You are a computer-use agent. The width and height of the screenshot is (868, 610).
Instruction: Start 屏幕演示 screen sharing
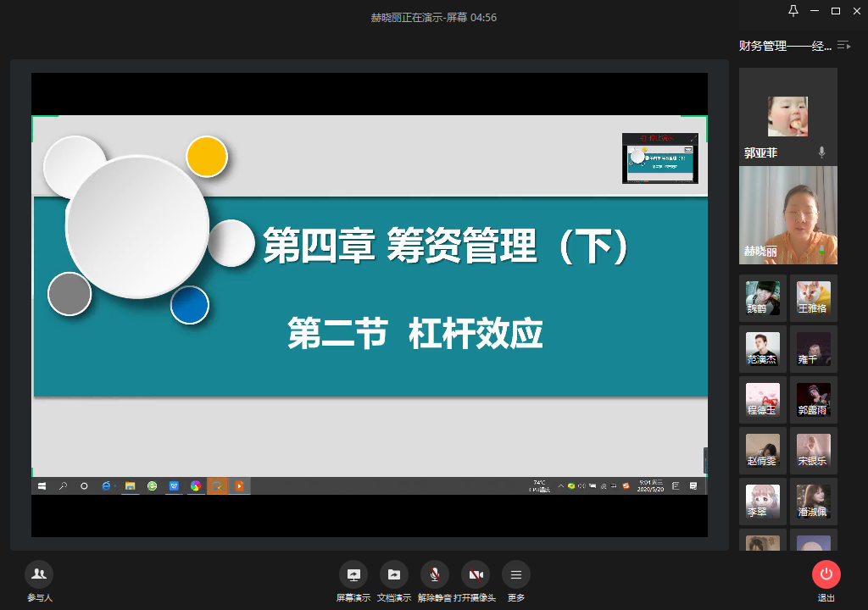pyautogui.click(x=353, y=574)
